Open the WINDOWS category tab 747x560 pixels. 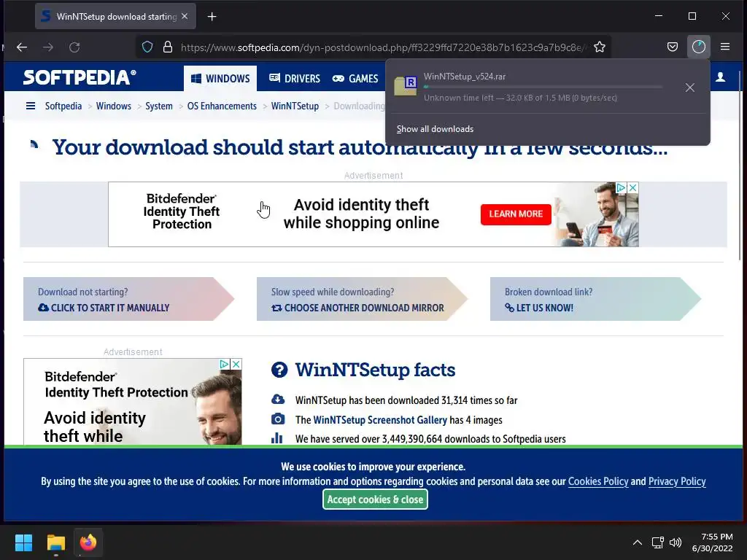(220, 79)
